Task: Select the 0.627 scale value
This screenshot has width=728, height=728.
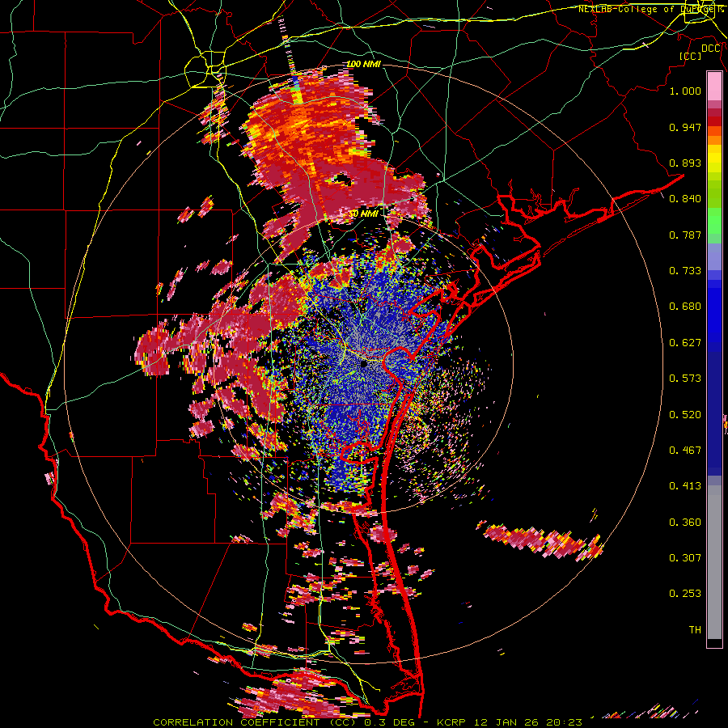Action: (x=685, y=343)
